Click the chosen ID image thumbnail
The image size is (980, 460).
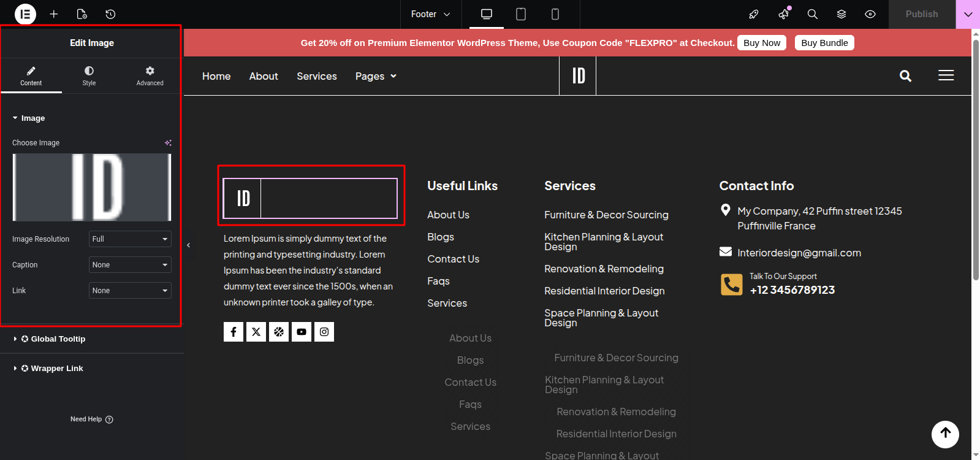point(92,188)
